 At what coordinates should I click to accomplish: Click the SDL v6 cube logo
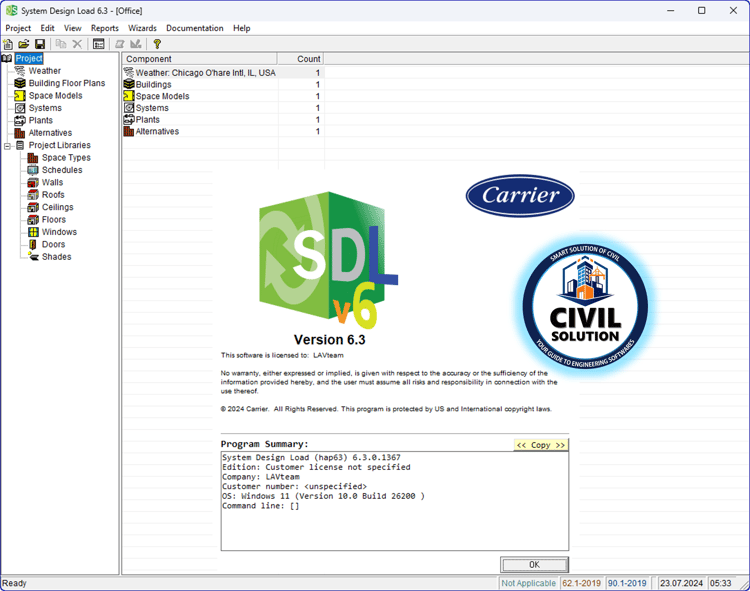[329, 260]
